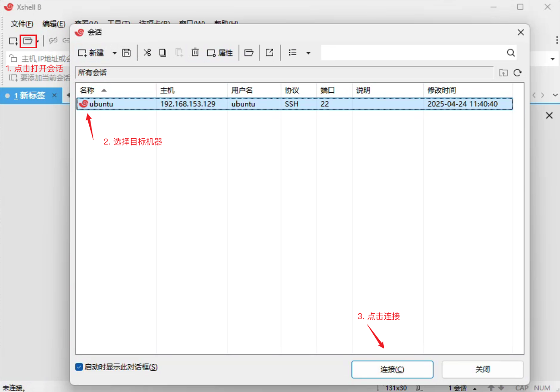Click the open session folder icon in main toolbar
Screen dimensions: 560x392
point(28,41)
